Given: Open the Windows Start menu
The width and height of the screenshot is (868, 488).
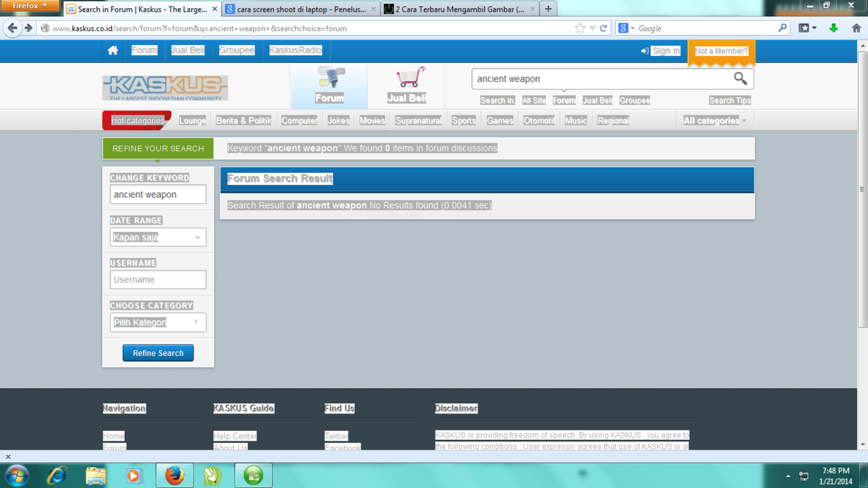Looking at the screenshot, I should 16,476.
